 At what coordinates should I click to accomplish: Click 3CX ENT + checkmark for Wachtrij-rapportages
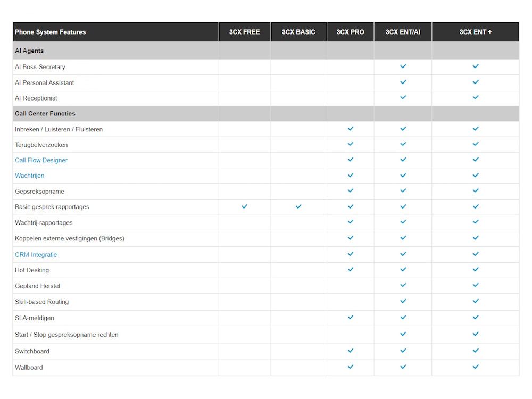pyautogui.click(x=476, y=222)
